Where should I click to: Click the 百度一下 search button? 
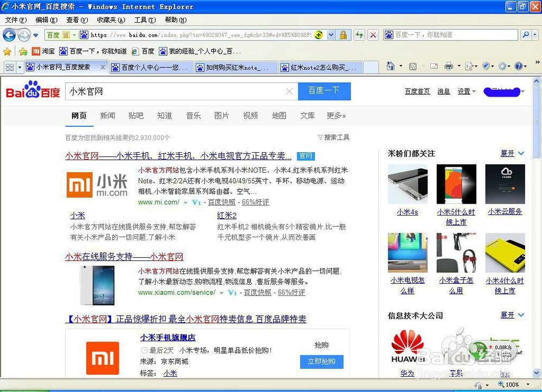324,91
